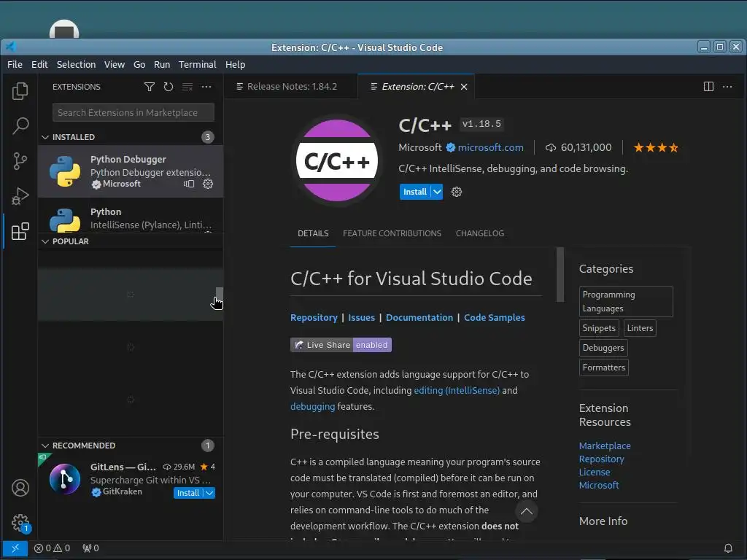
Task: Collapse the RECOMMENDED section
Action: pos(45,446)
